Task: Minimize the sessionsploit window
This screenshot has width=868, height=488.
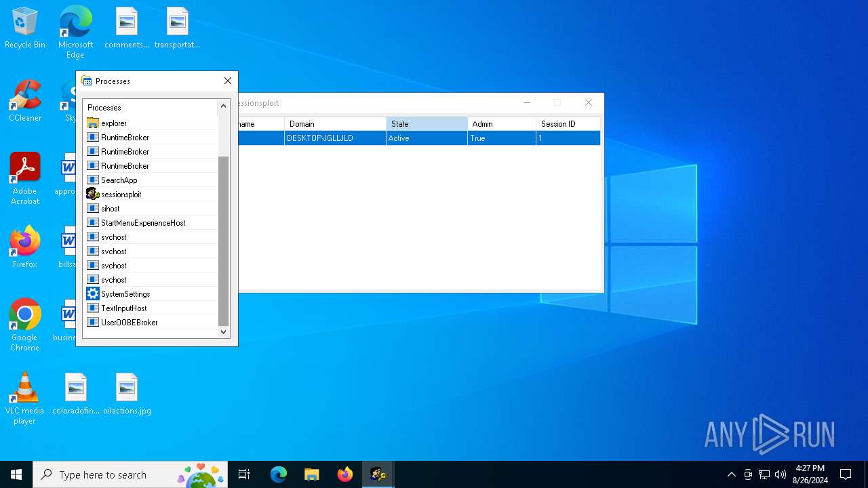Action: tap(527, 103)
